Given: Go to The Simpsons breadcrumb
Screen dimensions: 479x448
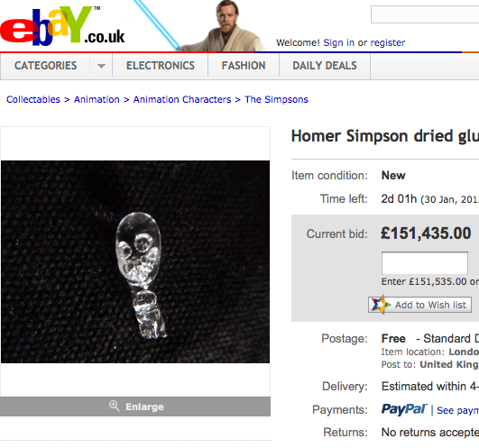Looking at the screenshot, I should point(276,99).
